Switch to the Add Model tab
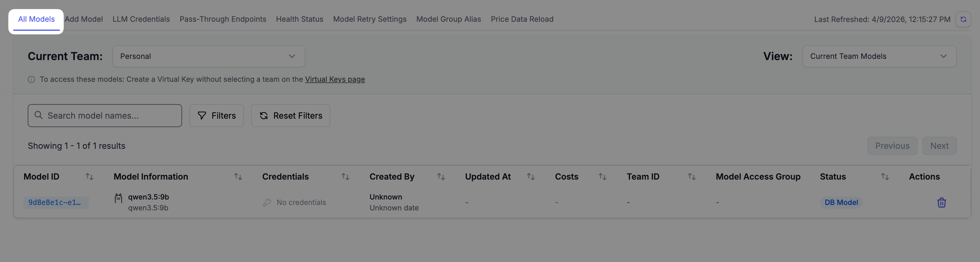The image size is (980, 262). point(84,19)
